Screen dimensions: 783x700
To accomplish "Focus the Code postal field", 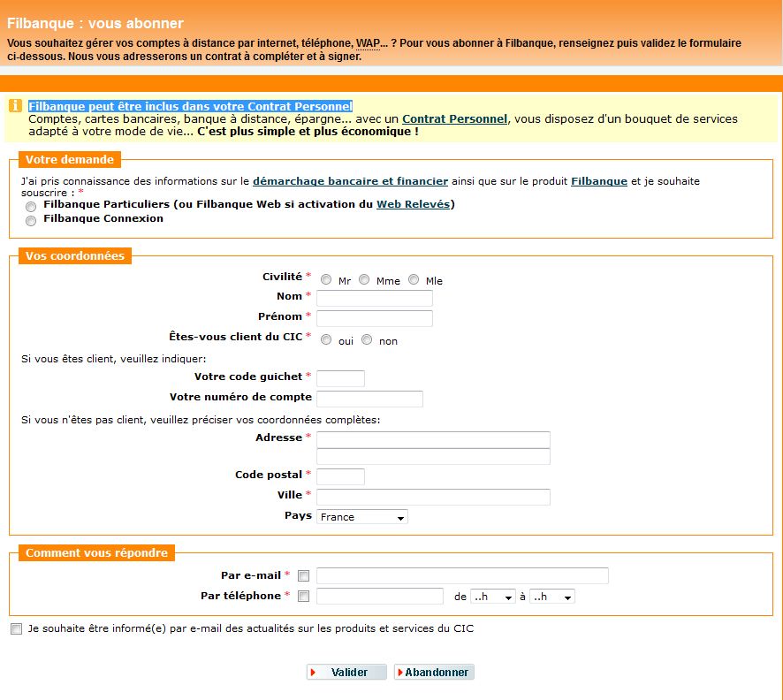I will click(x=340, y=476).
